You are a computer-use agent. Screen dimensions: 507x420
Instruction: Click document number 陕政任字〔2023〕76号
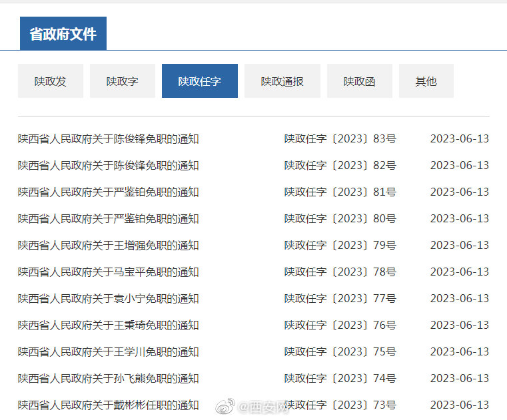pyautogui.click(x=340, y=325)
